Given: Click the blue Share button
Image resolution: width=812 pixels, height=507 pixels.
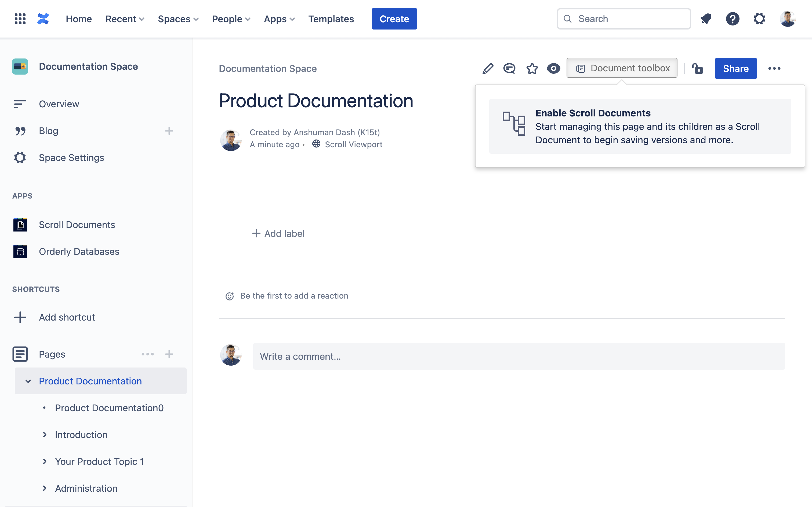Looking at the screenshot, I should click(735, 68).
